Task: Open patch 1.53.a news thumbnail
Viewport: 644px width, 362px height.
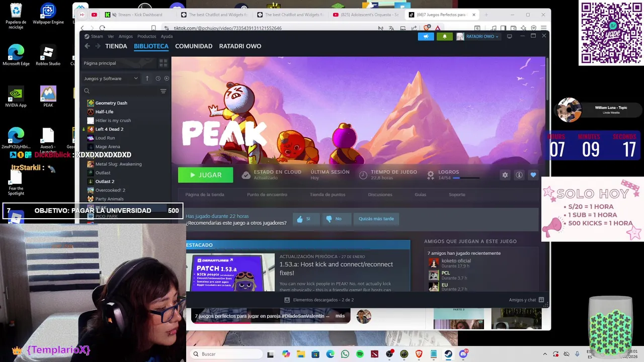Action: point(232,273)
